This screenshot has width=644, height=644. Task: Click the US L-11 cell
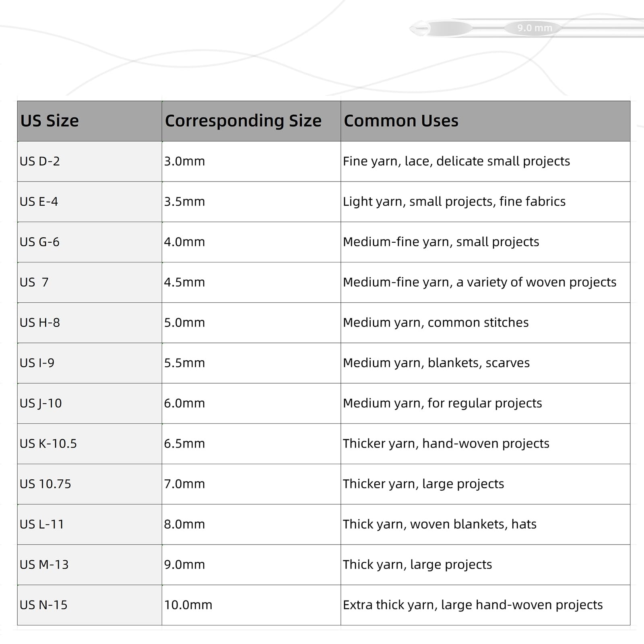(90, 524)
